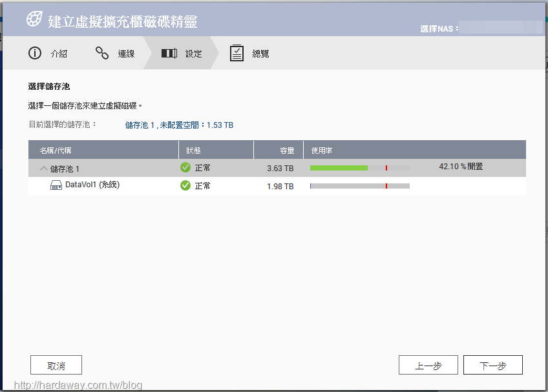Click the DataVol1 usage bar
This screenshot has height=392, width=548.
[359, 186]
